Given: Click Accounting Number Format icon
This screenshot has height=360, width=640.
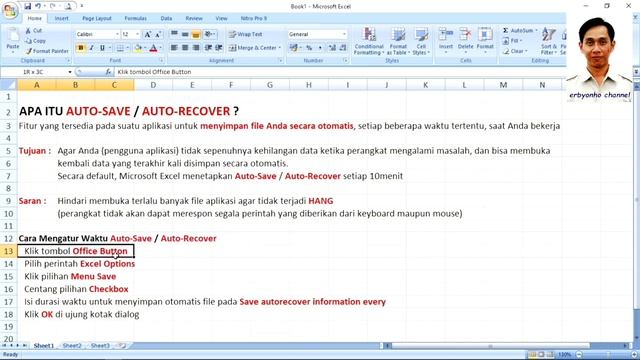Looking at the screenshot, I should pos(293,48).
